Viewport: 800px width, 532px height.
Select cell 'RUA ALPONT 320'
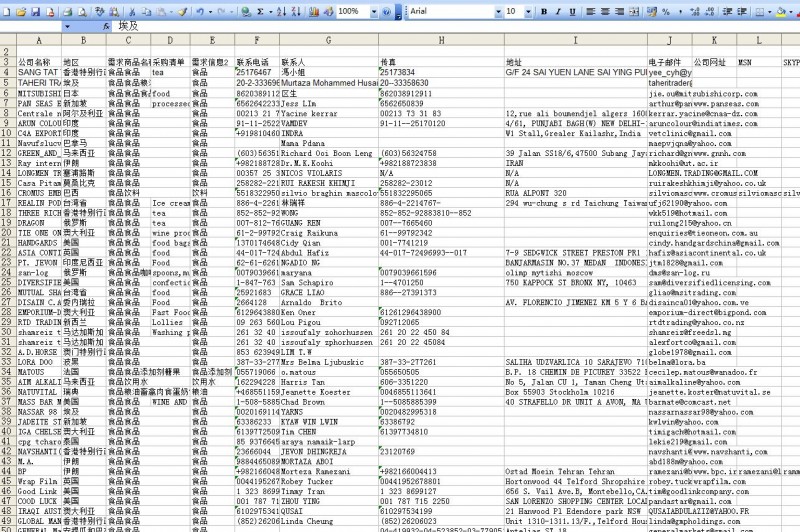(576, 193)
